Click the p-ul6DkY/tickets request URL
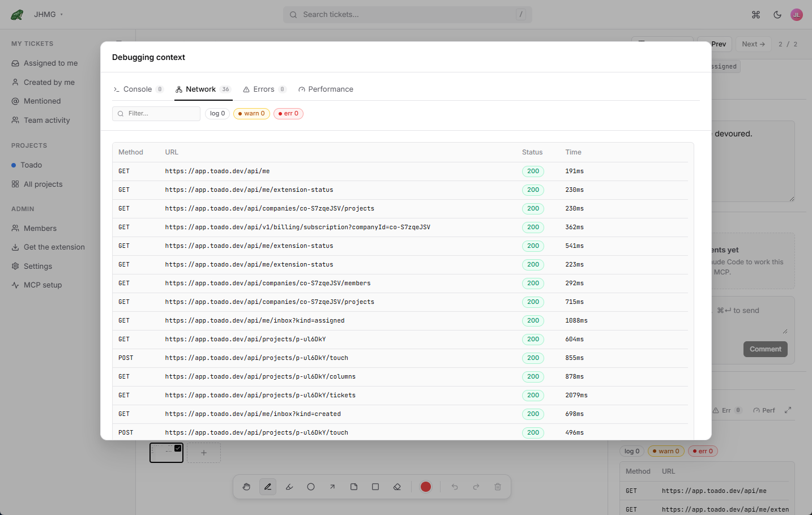The image size is (812, 515). (x=260, y=395)
